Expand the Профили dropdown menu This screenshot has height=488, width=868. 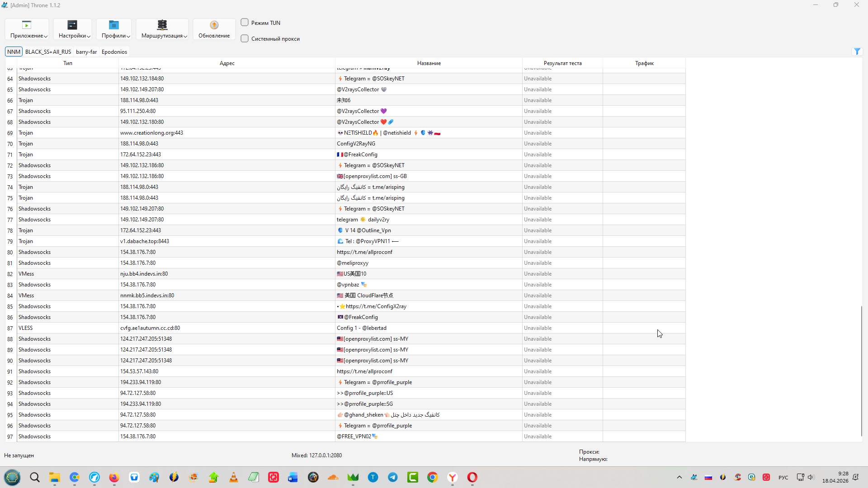pos(116,36)
